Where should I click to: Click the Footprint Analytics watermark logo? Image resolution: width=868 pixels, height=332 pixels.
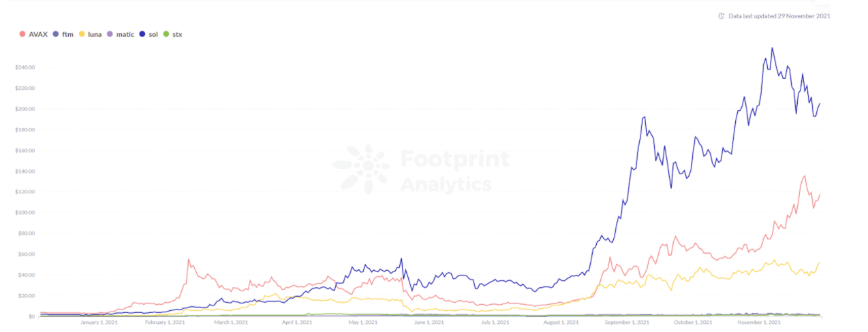pyautogui.click(x=361, y=169)
